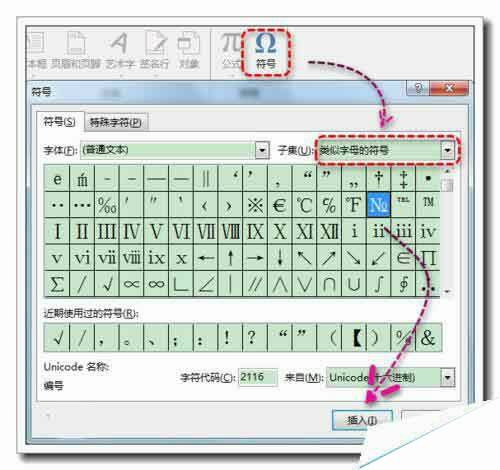Screen dimensions: 500x470
Task: Pick the ※ reference mark symbol
Action: tap(255, 205)
